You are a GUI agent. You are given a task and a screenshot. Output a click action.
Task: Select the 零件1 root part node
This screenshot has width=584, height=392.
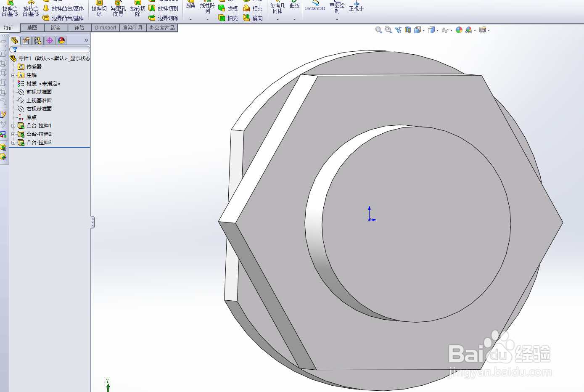[50, 58]
